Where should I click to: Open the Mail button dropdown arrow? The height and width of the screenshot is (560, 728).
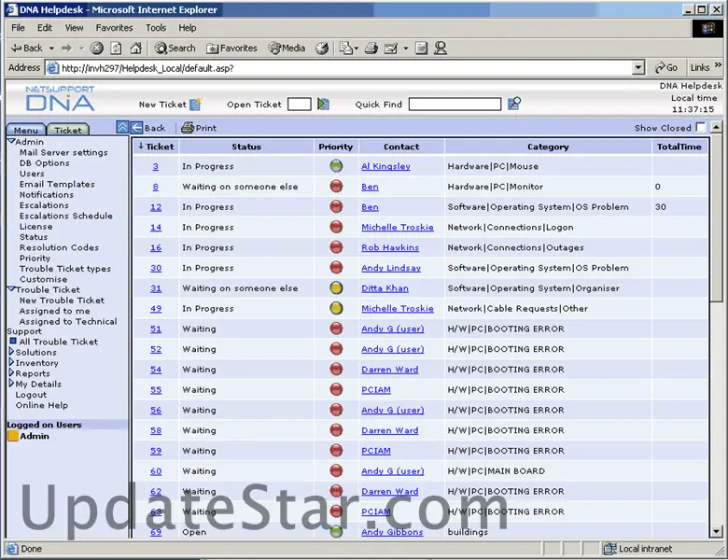[x=357, y=48]
